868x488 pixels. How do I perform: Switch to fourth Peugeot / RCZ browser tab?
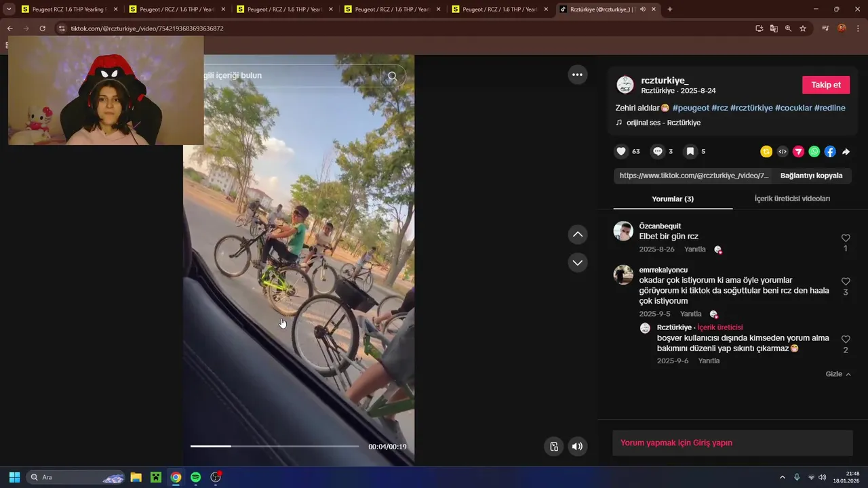(393, 9)
